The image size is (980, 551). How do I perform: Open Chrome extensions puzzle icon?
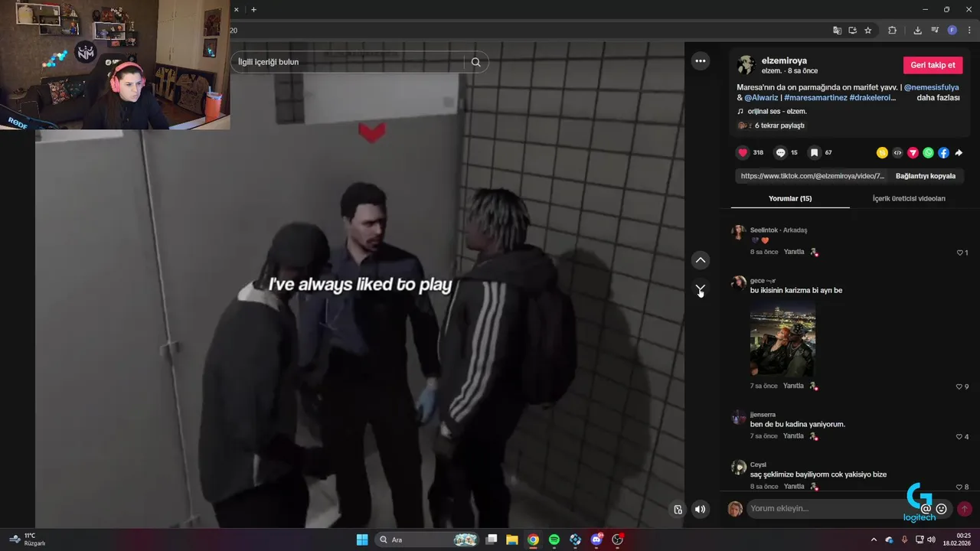click(892, 31)
